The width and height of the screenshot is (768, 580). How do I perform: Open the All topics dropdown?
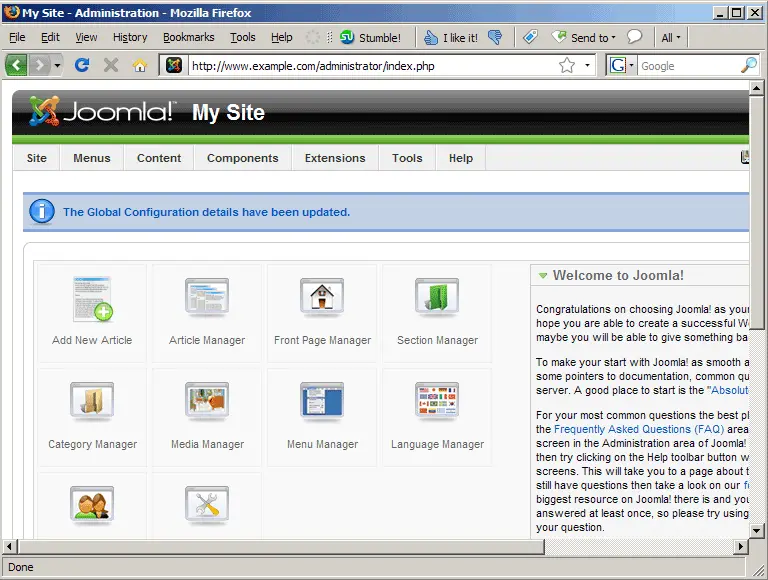[x=671, y=38]
